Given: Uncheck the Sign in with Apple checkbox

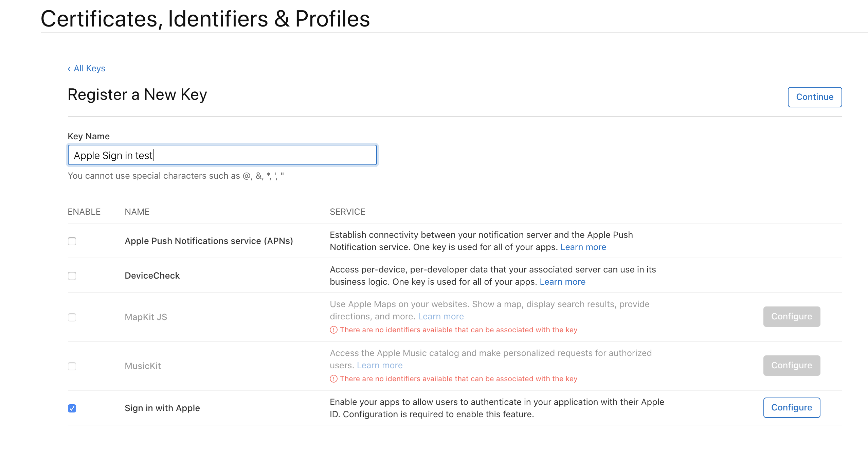Looking at the screenshot, I should pyautogui.click(x=72, y=408).
